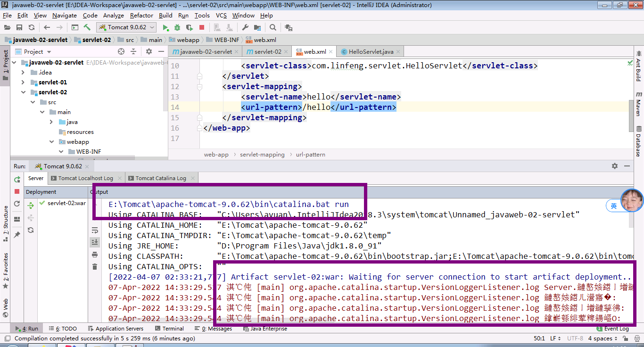Click the pin tab icon in Run panel

click(x=17, y=234)
